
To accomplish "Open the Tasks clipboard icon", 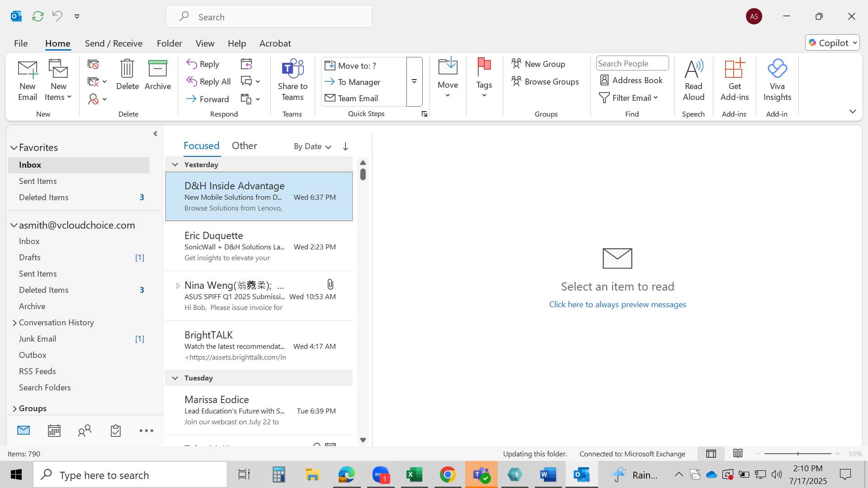I will click(116, 431).
